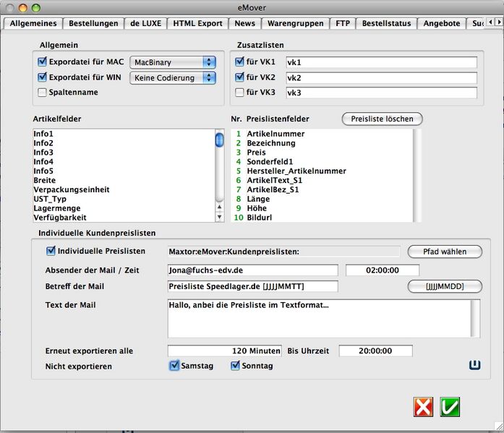Click the Bis Uhrzeit 20:00:00 field

click(375, 351)
